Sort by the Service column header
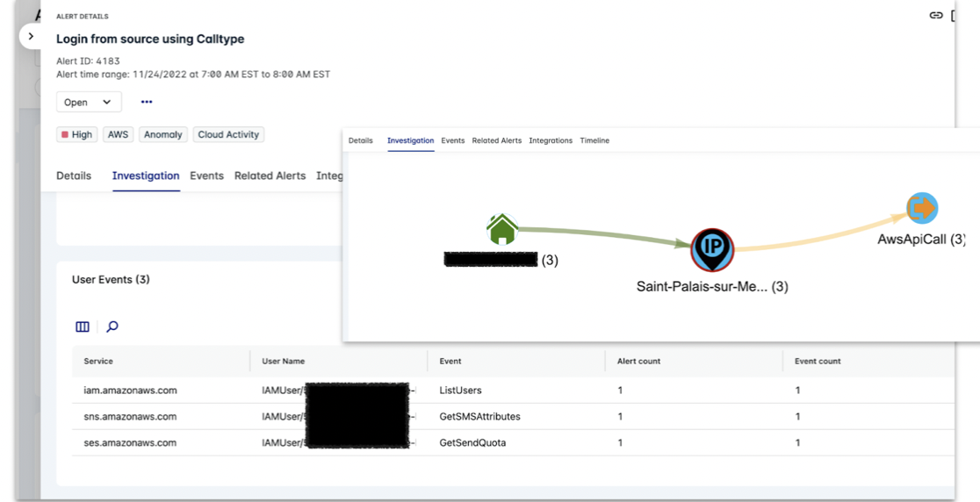The image size is (980, 502). pos(98,361)
